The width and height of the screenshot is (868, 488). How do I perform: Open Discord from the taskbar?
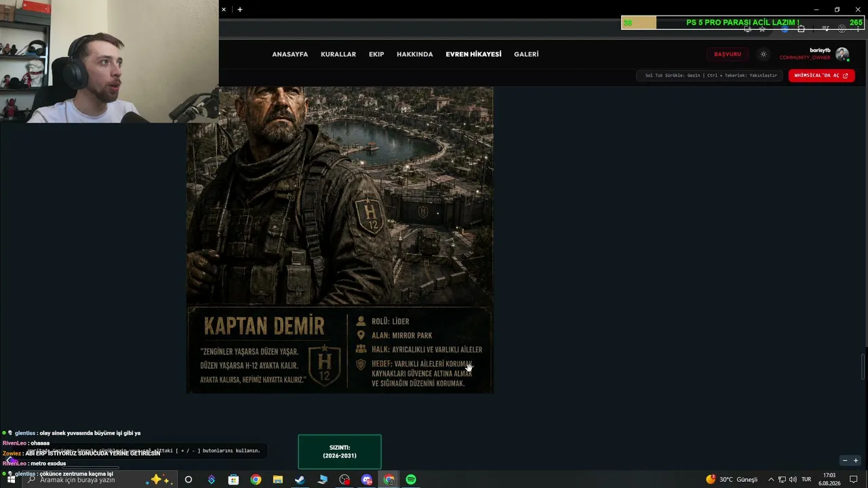pos(367,479)
